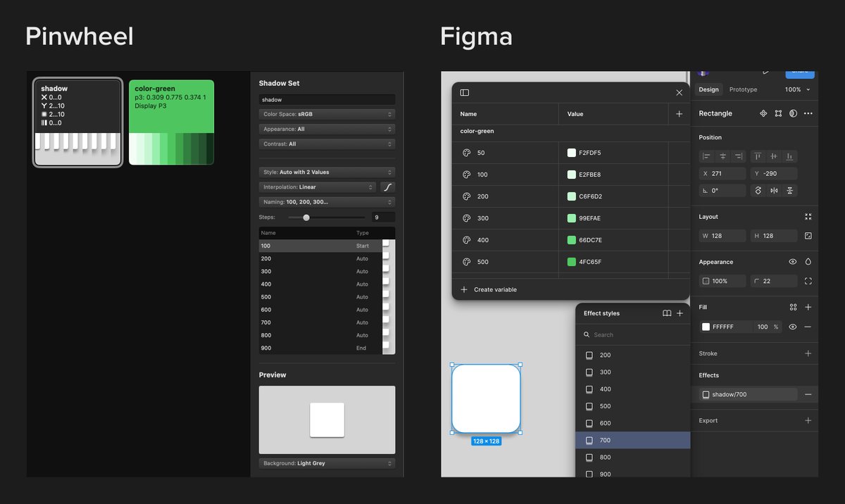The width and height of the screenshot is (845, 504).
Task: Open blend mode droplet icon
Action: [808, 262]
